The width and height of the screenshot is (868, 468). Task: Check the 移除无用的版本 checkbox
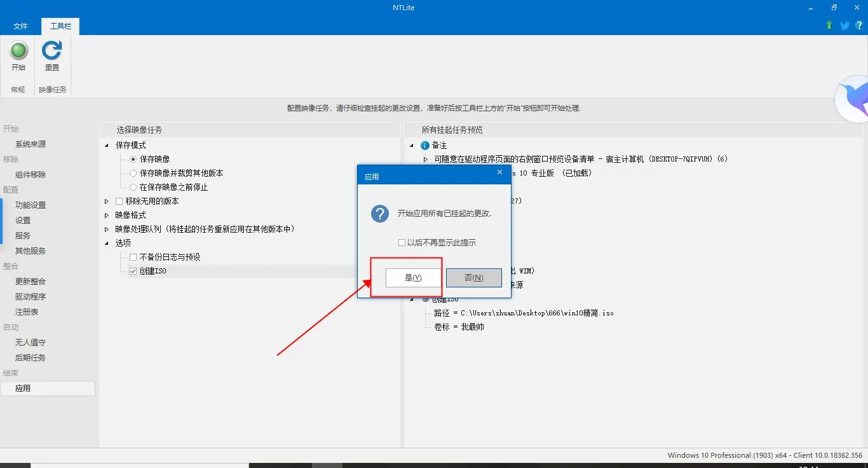[119, 201]
